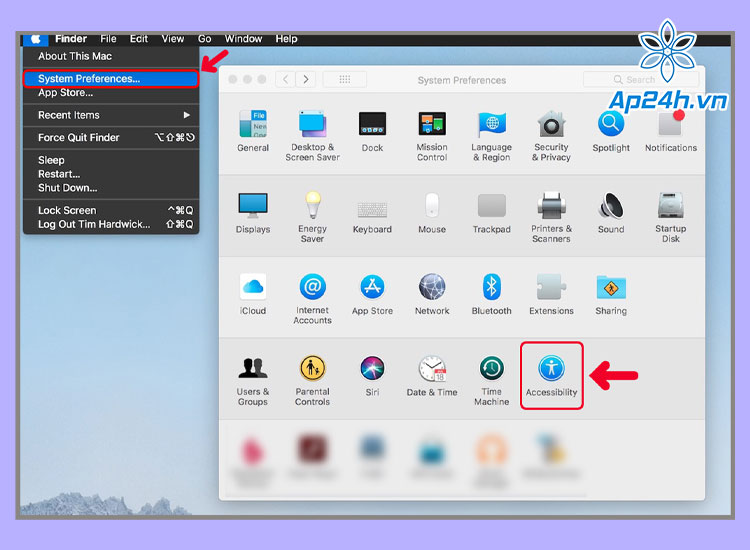
Task: Open Internet Accounts preferences
Action: [x=312, y=298]
